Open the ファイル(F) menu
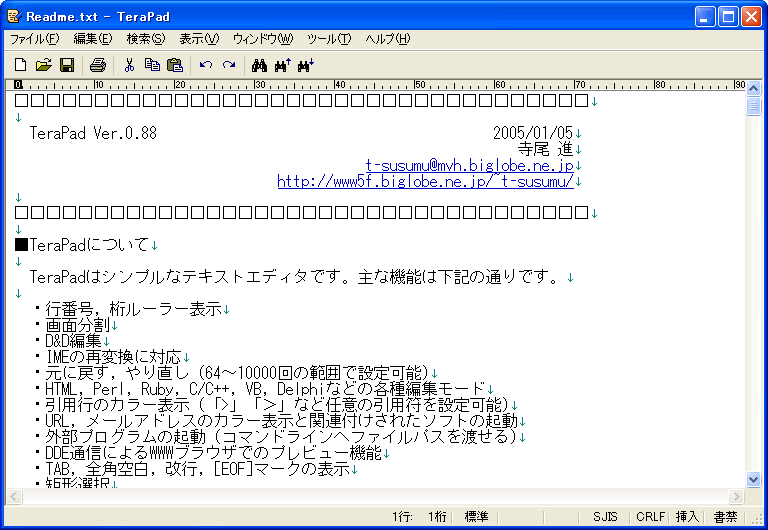 pos(35,39)
